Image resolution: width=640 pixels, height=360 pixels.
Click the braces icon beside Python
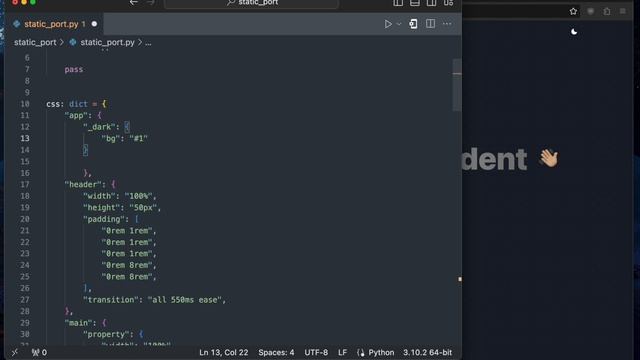pyautogui.click(x=361, y=353)
